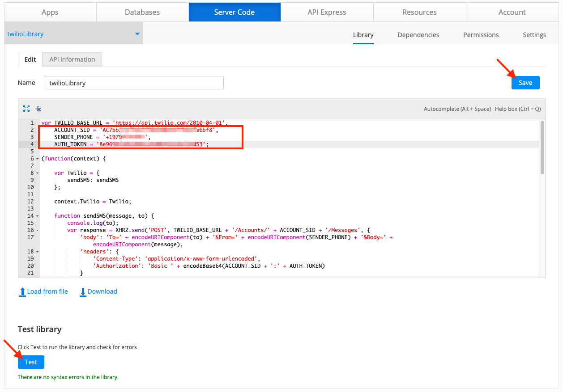
Task: Click 'There are no syntax errors' message
Action: pyautogui.click(x=68, y=377)
